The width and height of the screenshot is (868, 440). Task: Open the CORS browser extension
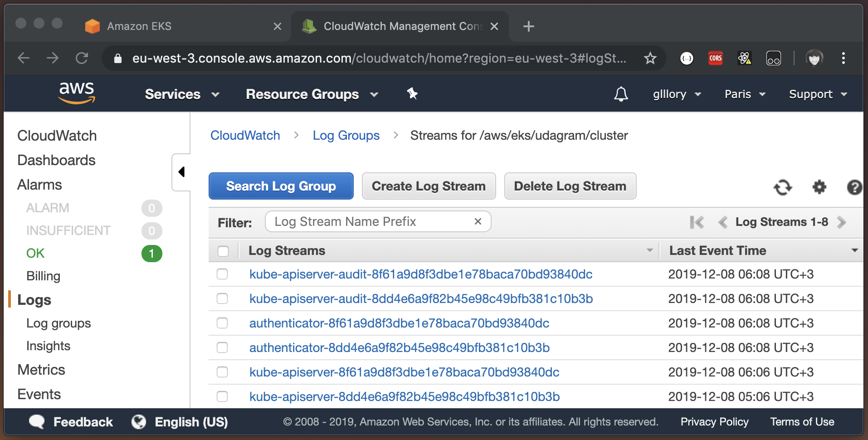716,58
